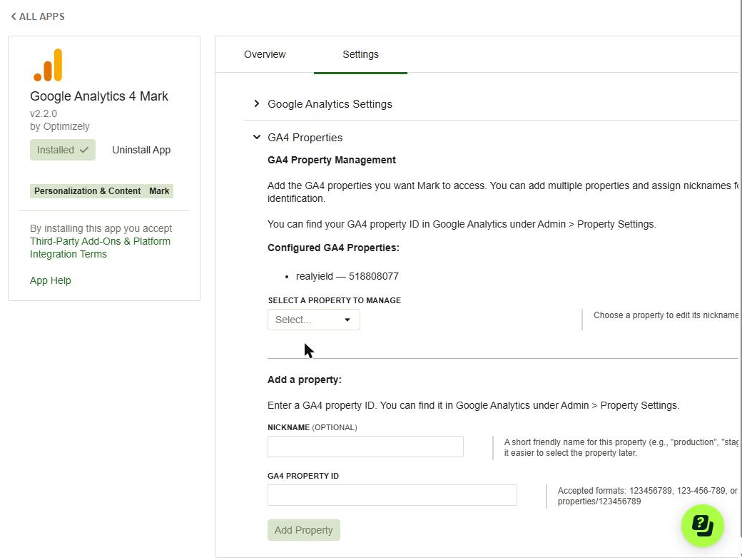The width and height of the screenshot is (742, 560).
Task: Click Uninstall App
Action: (141, 150)
